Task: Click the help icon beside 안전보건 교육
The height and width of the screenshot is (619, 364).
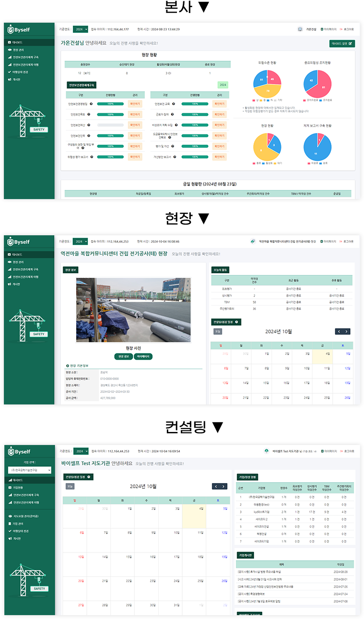Action: 174,104
